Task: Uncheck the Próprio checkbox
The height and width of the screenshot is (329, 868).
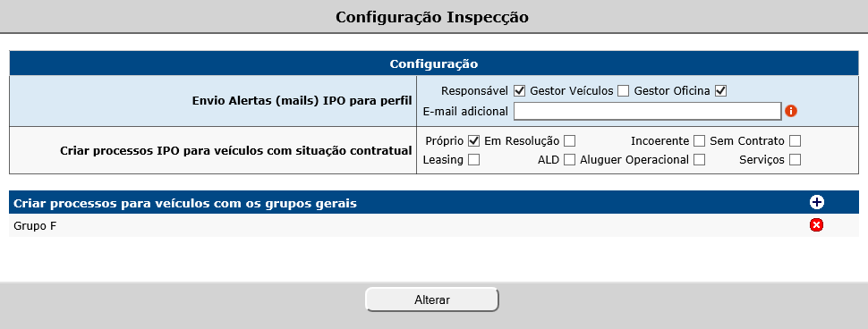Action: pyautogui.click(x=473, y=141)
